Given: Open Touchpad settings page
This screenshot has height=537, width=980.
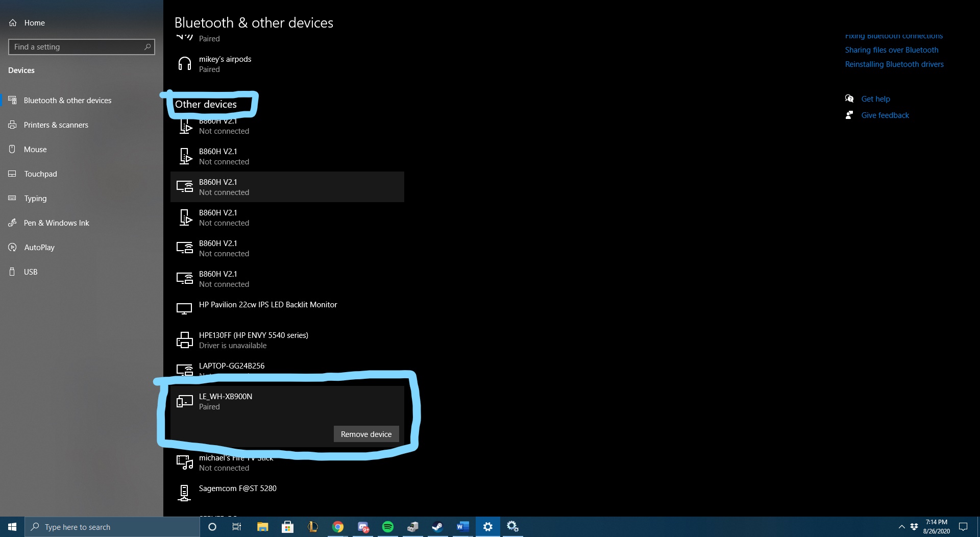Looking at the screenshot, I should click(x=40, y=174).
